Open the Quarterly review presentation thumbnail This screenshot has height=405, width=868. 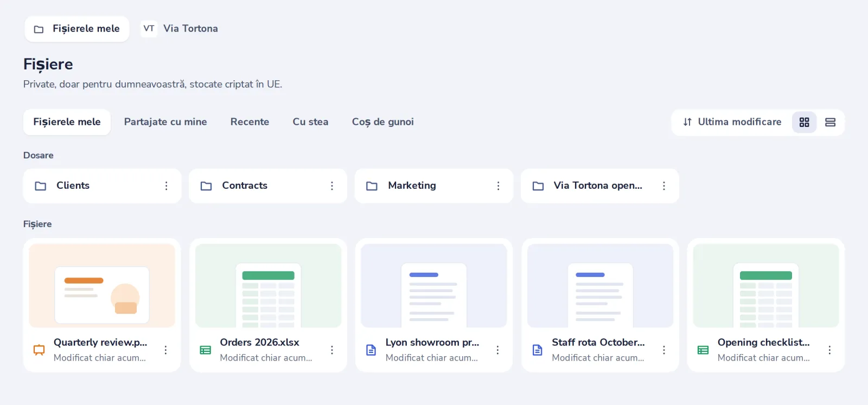(102, 286)
